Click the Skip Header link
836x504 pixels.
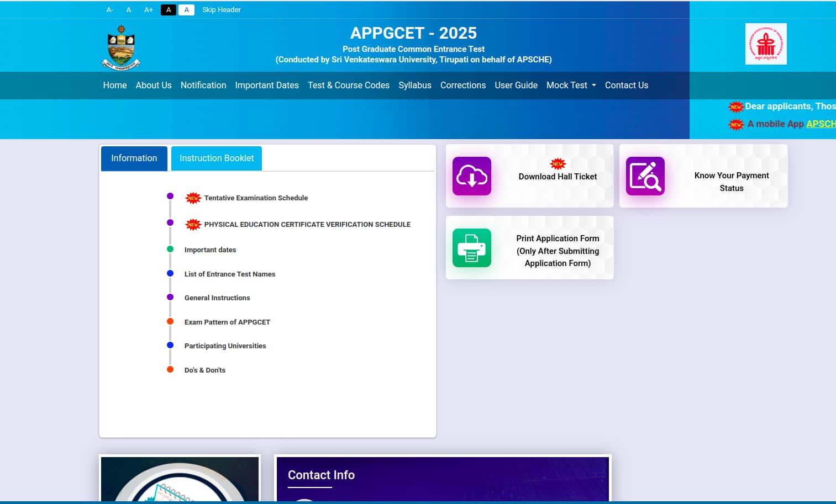coord(221,10)
